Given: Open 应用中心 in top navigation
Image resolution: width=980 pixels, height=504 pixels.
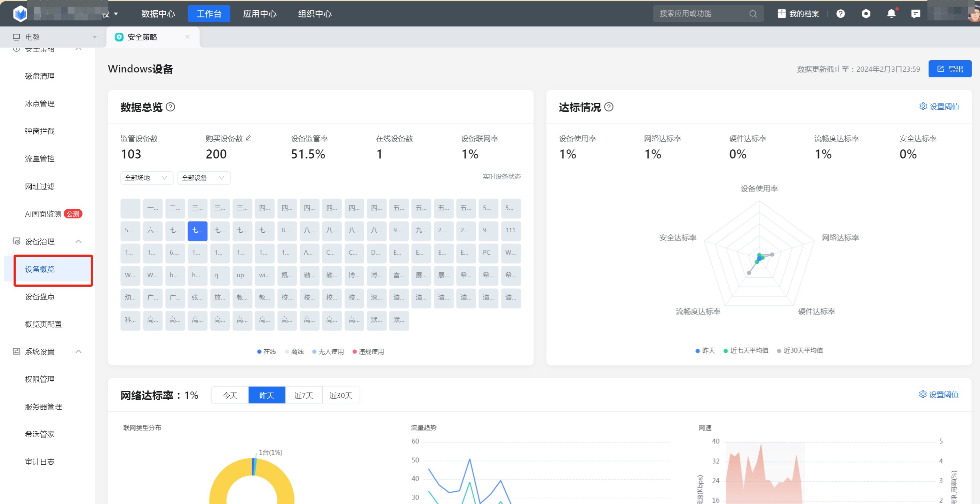Looking at the screenshot, I should pyautogui.click(x=260, y=14).
